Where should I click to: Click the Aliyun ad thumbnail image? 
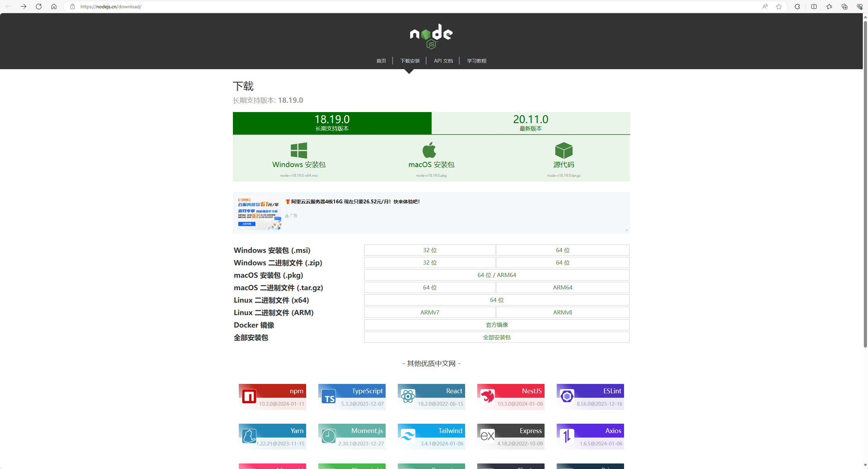click(259, 213)
